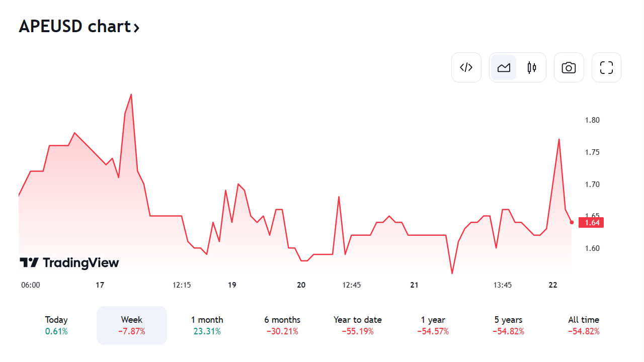Image resolution: width=644 pixels, height=362 pixels.
Task: Click the TradingView logo
Action: (69, 262)
